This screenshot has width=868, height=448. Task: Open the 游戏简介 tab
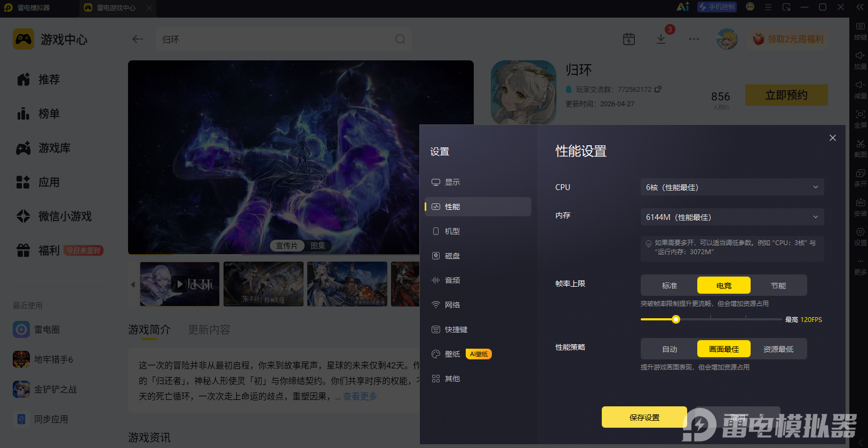149,330
